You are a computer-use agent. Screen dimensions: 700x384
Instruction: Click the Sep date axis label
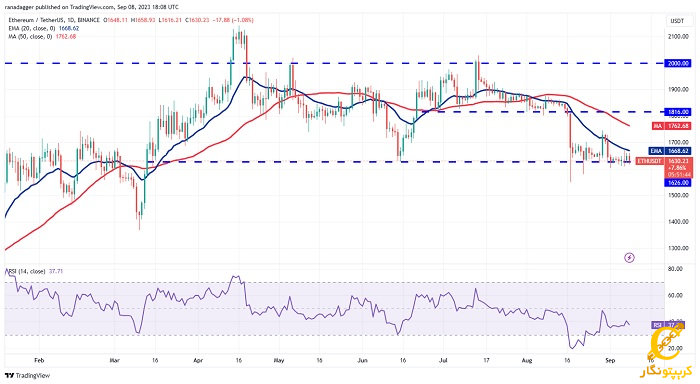click(610, 360)
